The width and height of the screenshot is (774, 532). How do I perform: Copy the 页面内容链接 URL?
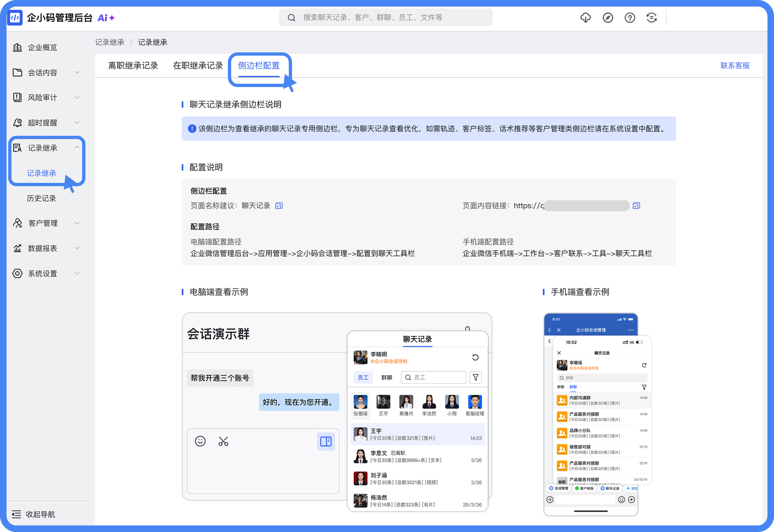[636, 206]
